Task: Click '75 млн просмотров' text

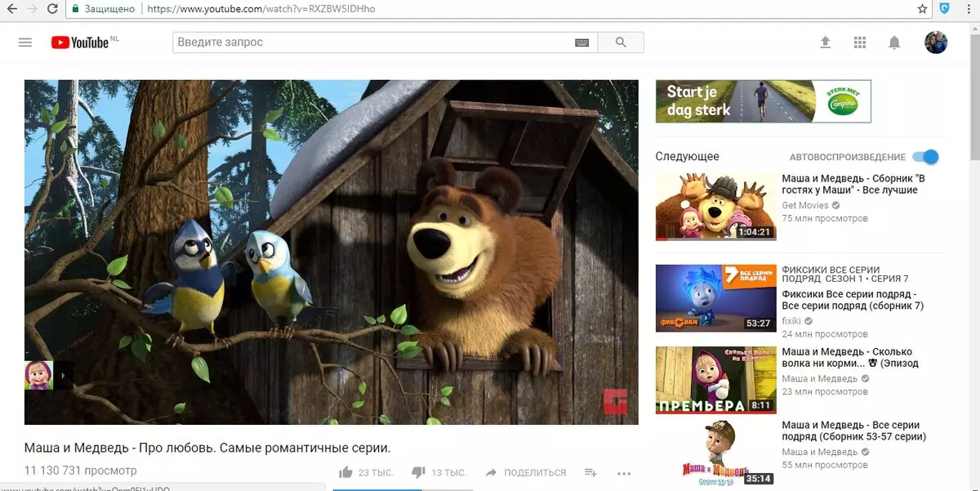Action: pos(825,218)
